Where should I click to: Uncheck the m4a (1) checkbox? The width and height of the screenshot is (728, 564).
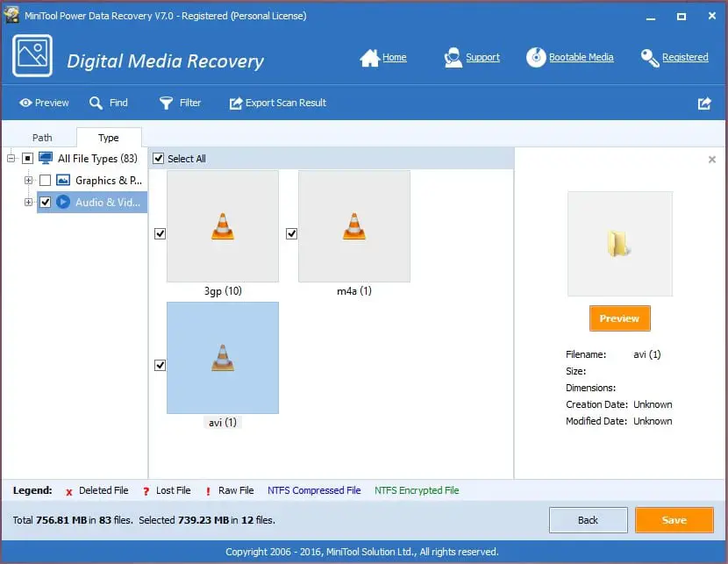pos(291,233)
